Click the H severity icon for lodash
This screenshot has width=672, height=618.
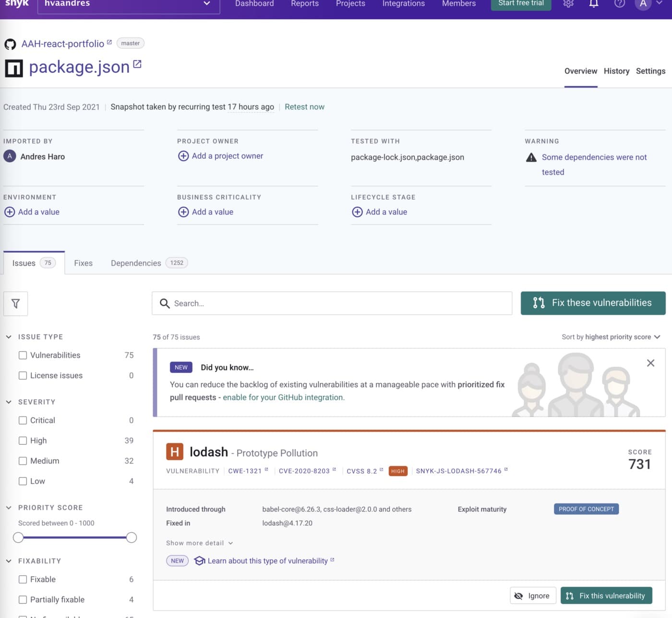(175, 452)
